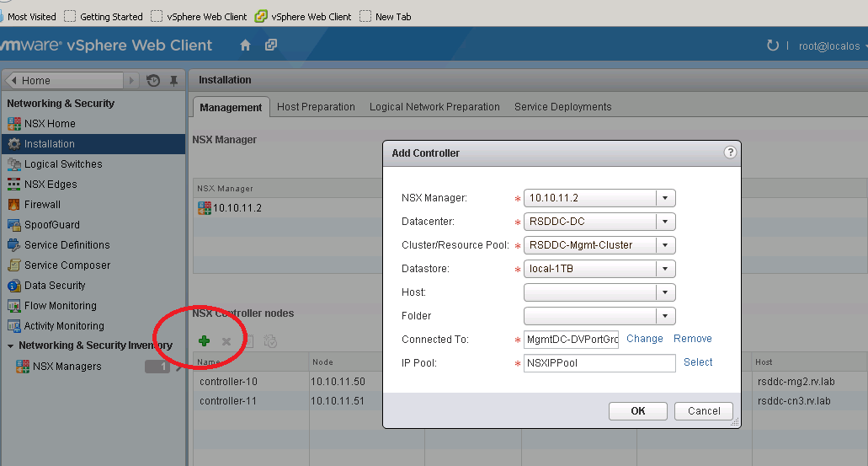Pin the navigator panel with pin icon
Viewport: 868px width, 466px height.
point(173,81)
